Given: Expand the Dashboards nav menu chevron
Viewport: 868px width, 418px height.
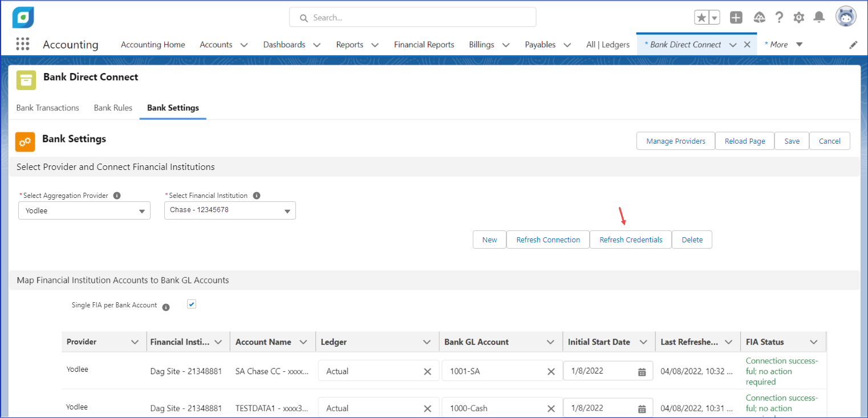Looking at the screenshot, I should click(x=317, y=45).
